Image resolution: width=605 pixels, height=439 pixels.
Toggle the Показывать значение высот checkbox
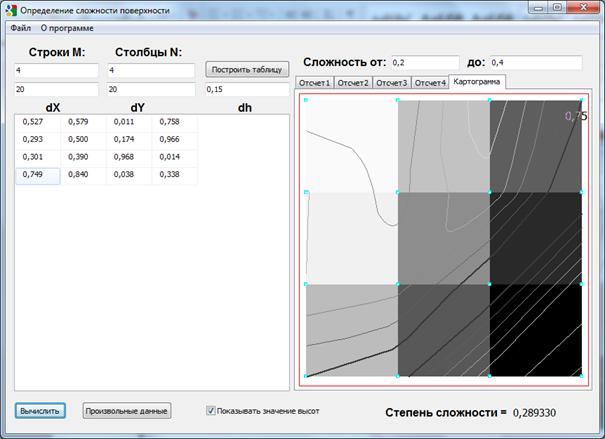[210, 410]
